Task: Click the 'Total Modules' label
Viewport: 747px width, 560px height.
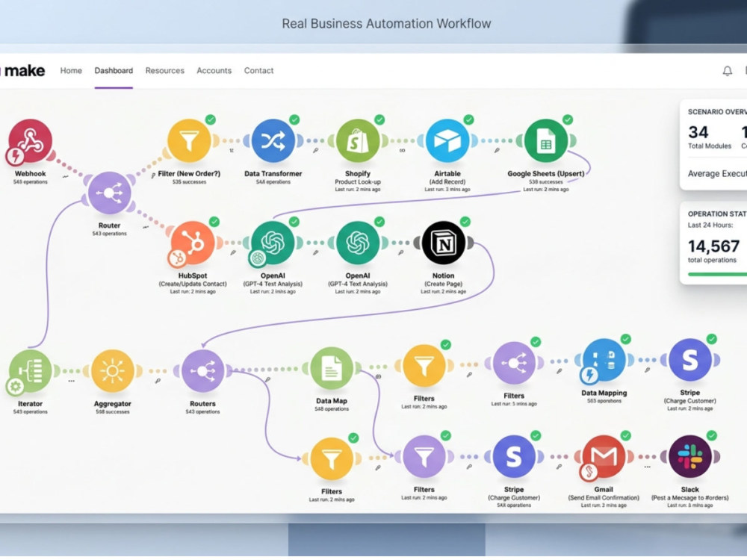Action: tap(710, 146)
